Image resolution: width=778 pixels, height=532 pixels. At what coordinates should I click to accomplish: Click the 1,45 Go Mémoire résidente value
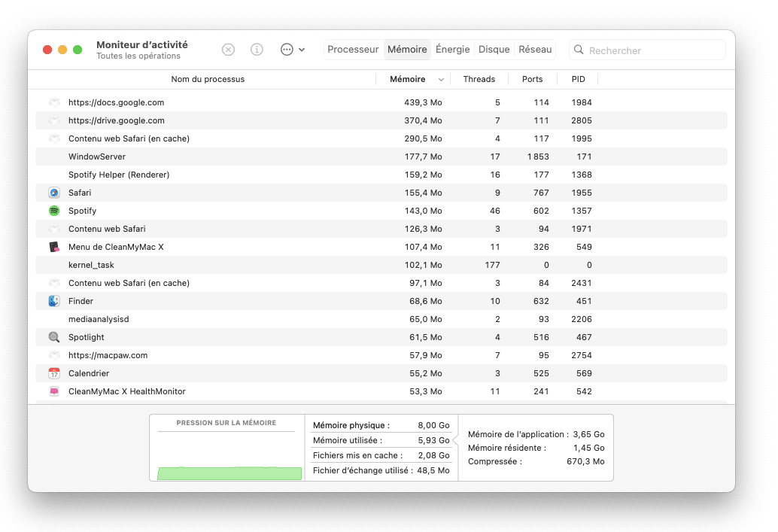pyautogui.click(x=589, y=448)
